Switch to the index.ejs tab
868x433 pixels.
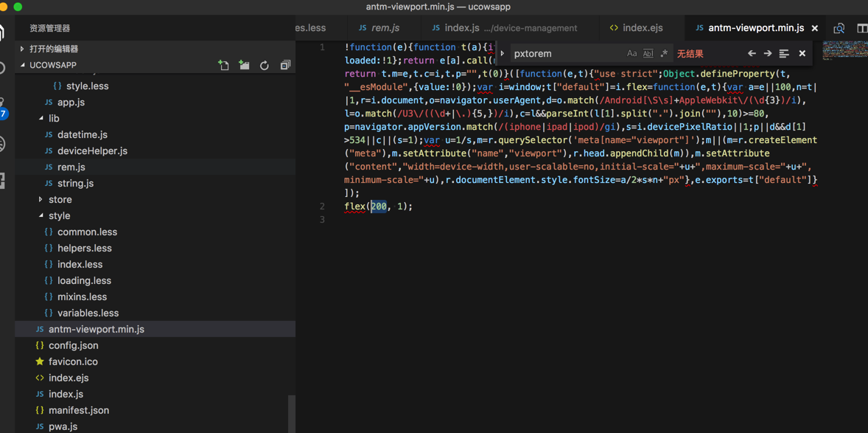tap(636, 28)
